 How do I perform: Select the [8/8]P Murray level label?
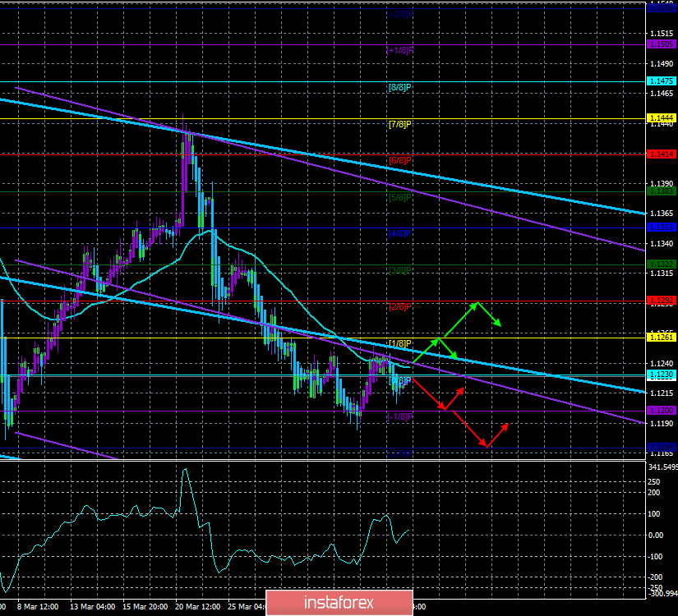click(399, 86)
